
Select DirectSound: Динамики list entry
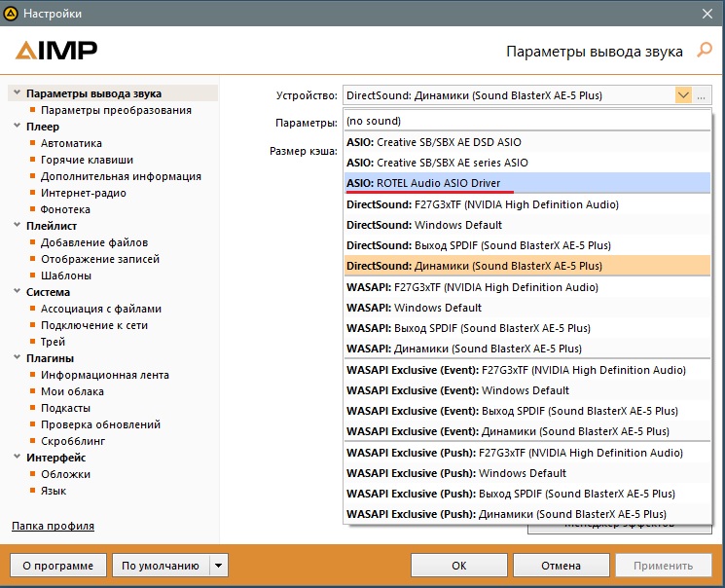click(527, 266)
